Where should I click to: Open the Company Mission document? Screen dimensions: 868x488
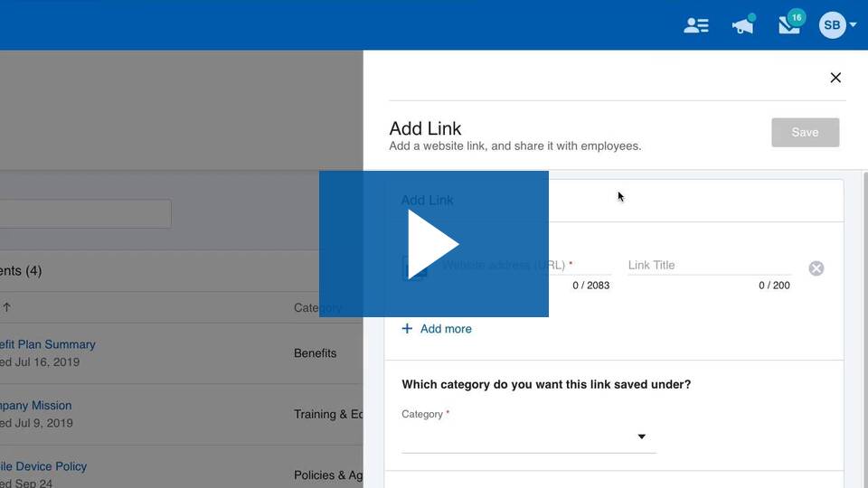[x=36, y=406]
